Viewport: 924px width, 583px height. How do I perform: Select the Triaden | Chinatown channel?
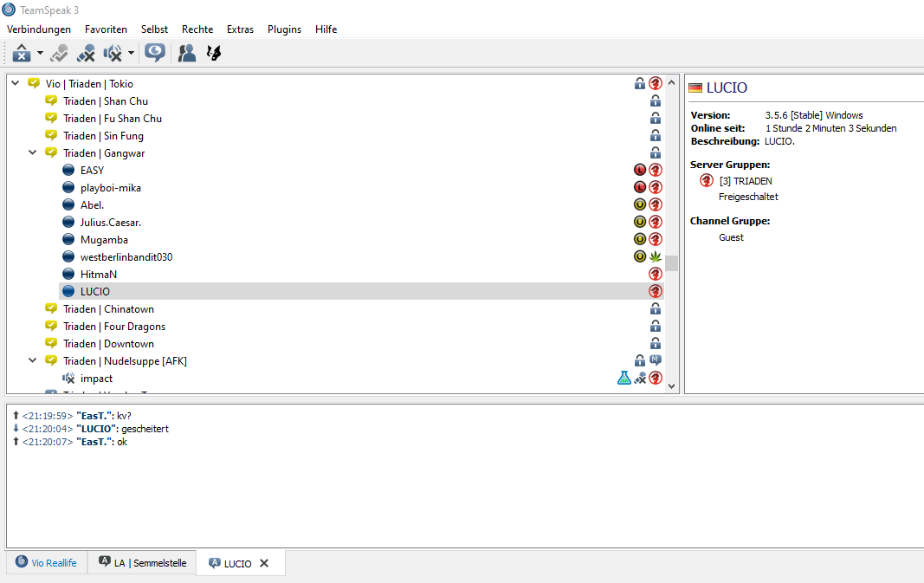(x=108, y=309)
